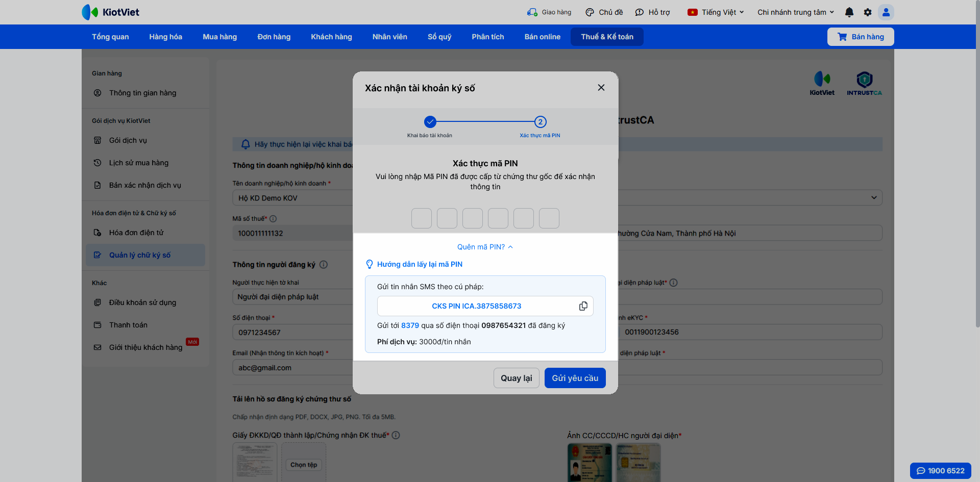The height and width of the screenshot is (482, 980).
Task: Click the KiotViet logo in header
Action: point(110,12)
